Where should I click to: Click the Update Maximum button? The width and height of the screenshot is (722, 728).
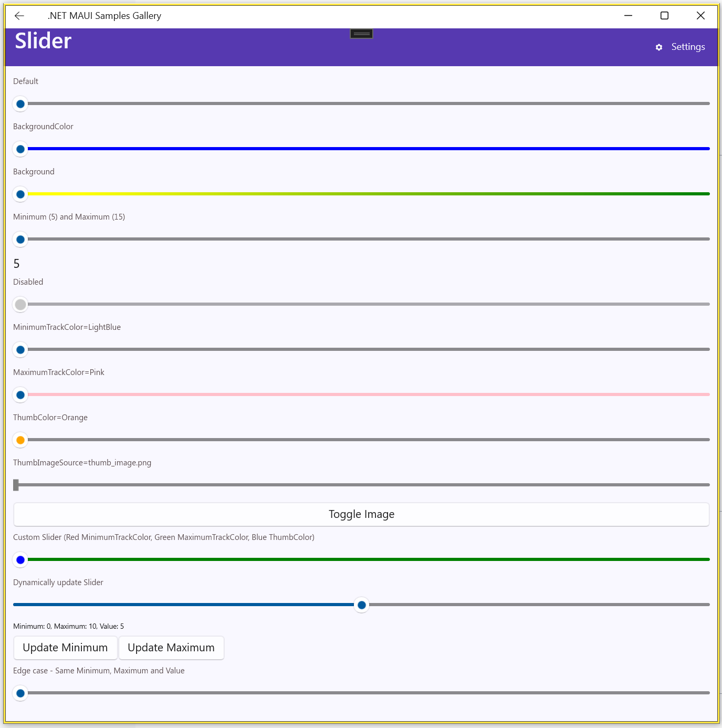tap(171, 648)
